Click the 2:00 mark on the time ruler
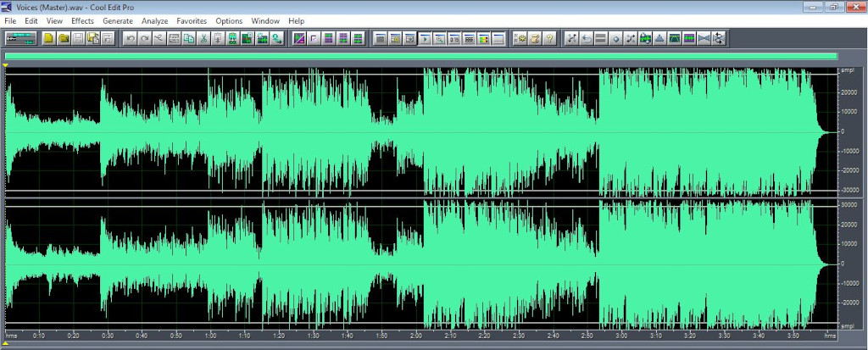868x350 pixels. [416, 336]
